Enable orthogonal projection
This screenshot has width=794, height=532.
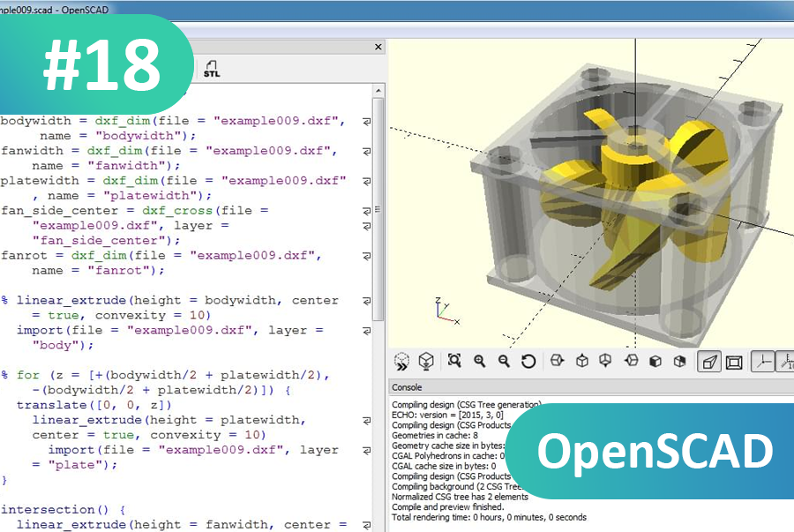coord(734,361)
